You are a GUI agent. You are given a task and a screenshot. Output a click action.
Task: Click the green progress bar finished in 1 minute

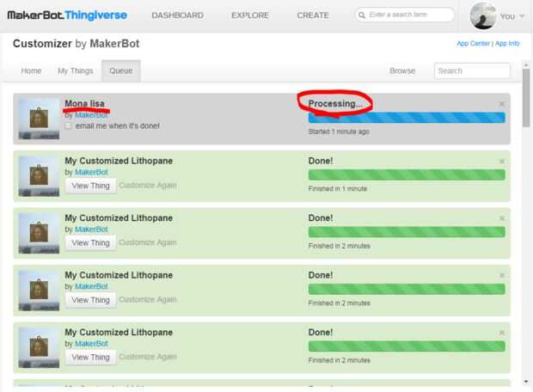click(407, 175)
